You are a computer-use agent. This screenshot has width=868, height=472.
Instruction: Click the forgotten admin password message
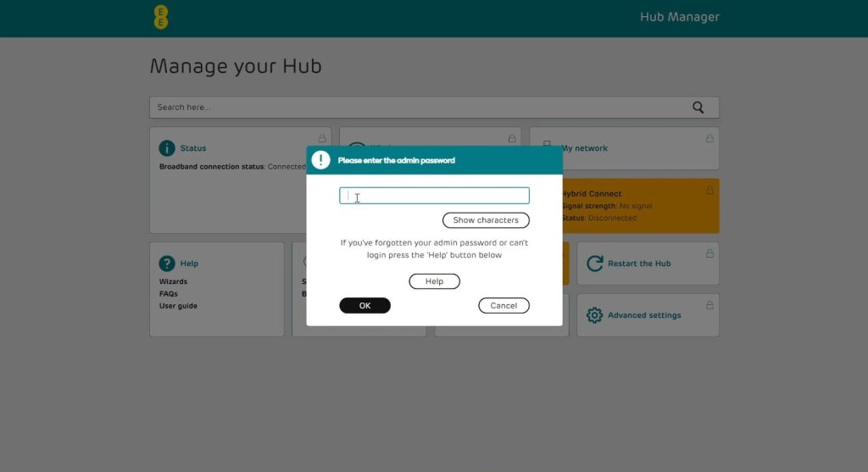tap(434, 249)
